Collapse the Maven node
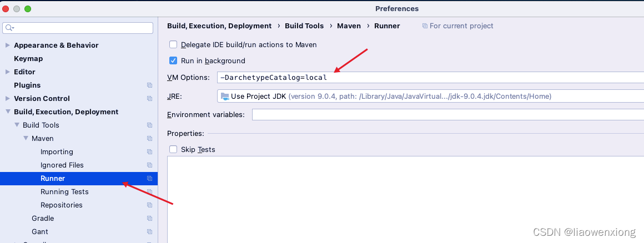 point(26,139)
